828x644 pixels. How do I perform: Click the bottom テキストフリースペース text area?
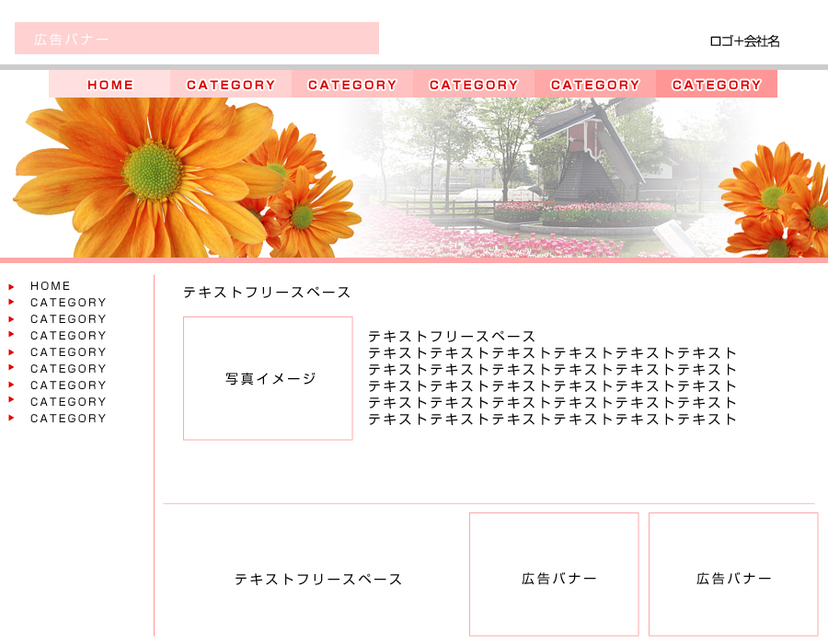point(318,579)
